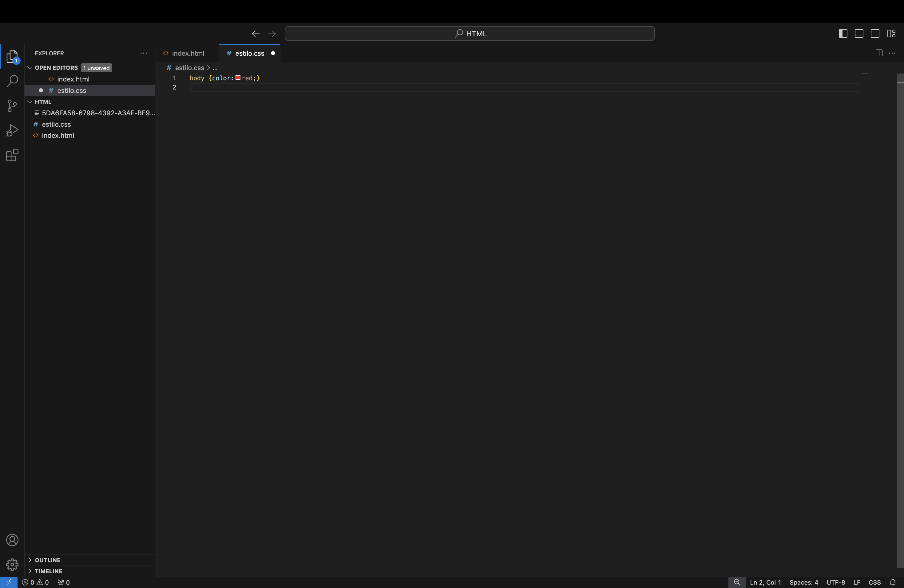
Task: Open the Accounts menu icon
Action: pos(12,540)
